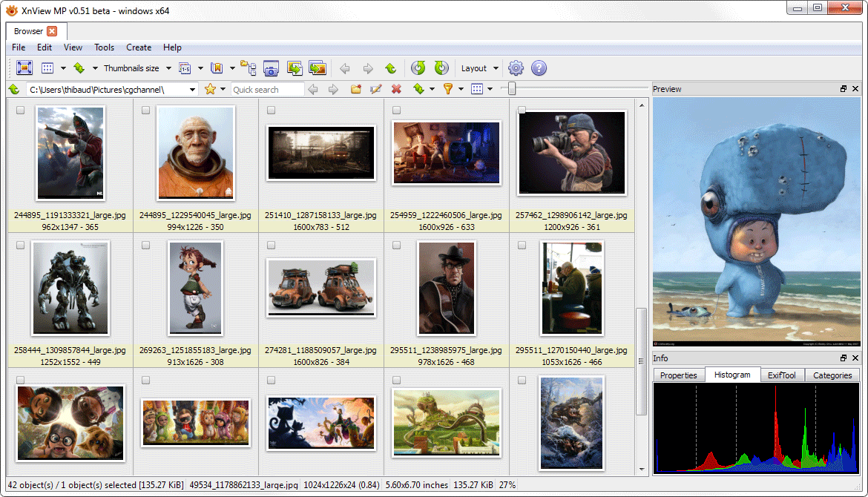Switch to the Properties tab in Info panel
The height and width of the screenshot is (497, 868).
[x=678, y=375]
